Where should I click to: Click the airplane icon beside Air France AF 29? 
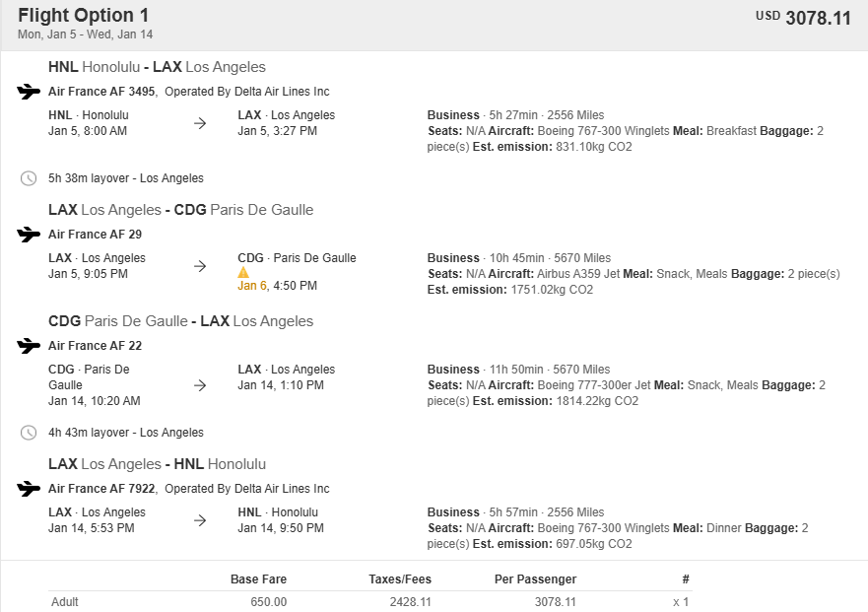click(29, 235)
